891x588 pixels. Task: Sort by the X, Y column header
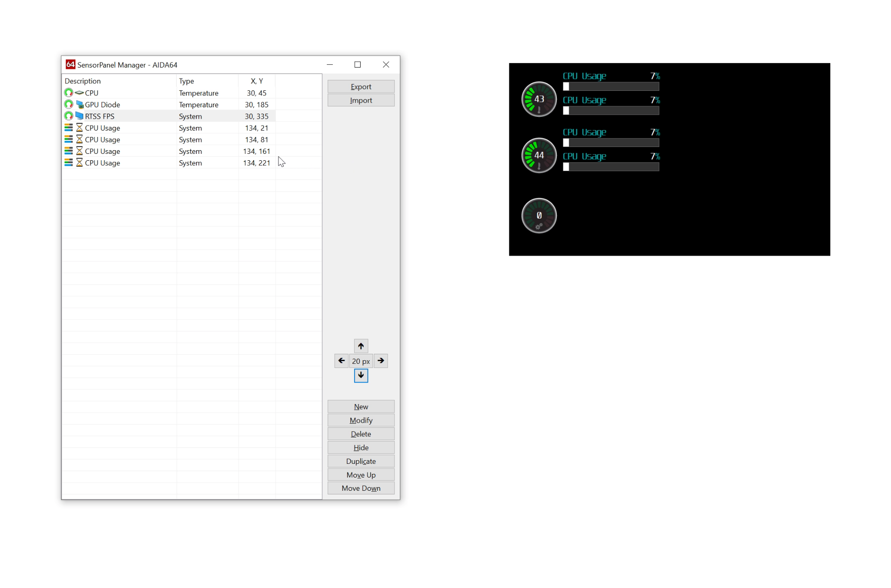[257, 81]
